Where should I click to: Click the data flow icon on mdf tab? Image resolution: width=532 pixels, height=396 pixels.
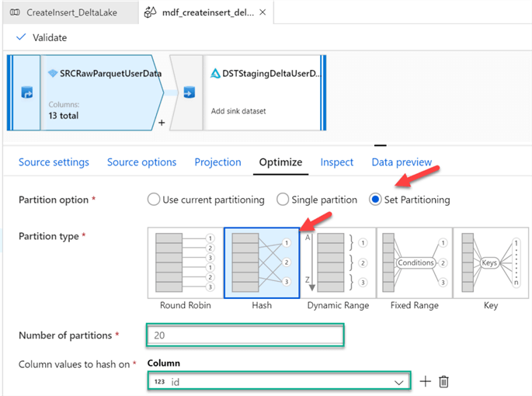[151, 12]
